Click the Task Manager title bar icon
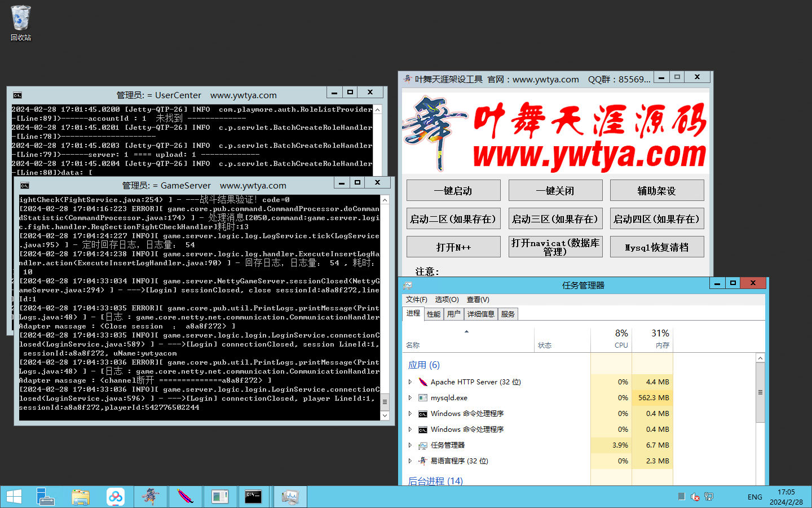This screenshot has width=812, height=508. 408,286
